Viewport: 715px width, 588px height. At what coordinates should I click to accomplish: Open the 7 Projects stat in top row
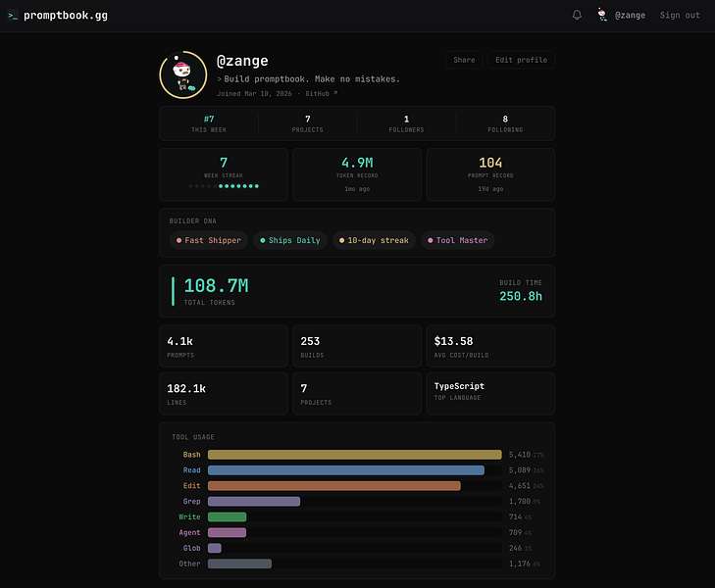pyautogui.click(x=308, y=123)
